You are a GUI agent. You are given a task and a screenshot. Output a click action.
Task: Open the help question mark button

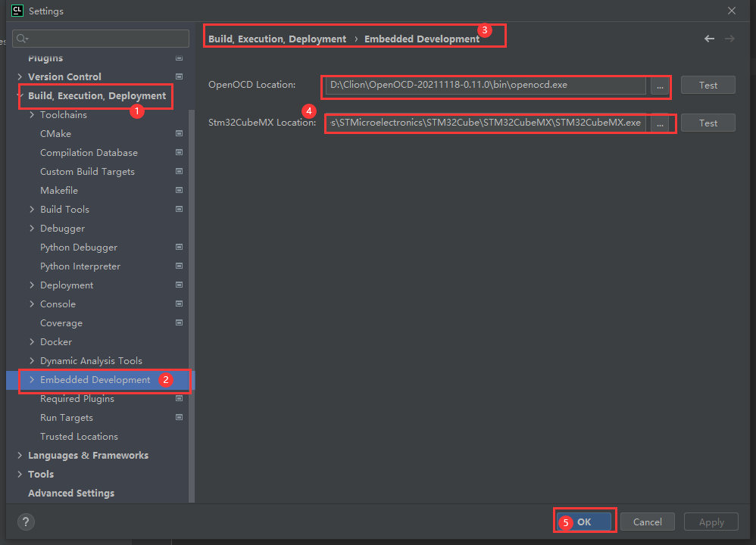(x=26, y=522)
